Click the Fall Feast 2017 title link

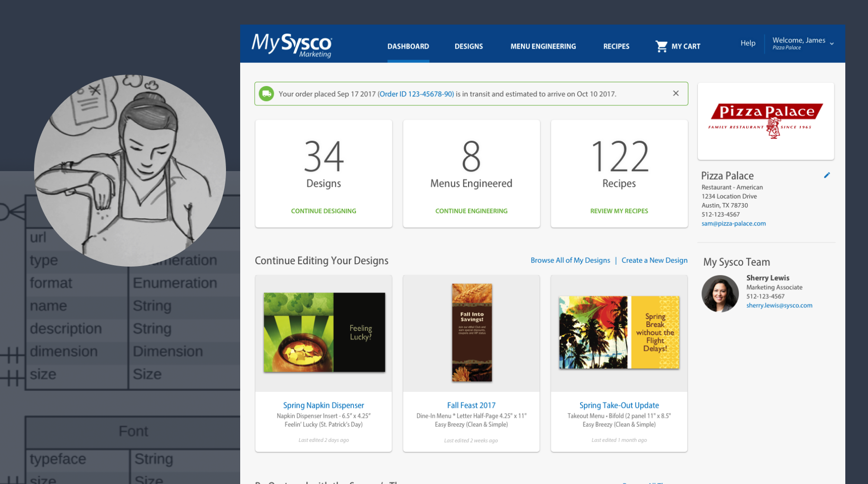click(471, 405)
